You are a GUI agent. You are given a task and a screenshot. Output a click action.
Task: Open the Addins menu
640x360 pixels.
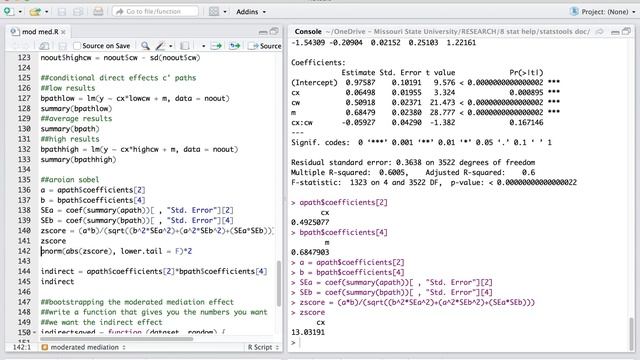[251, 12]
